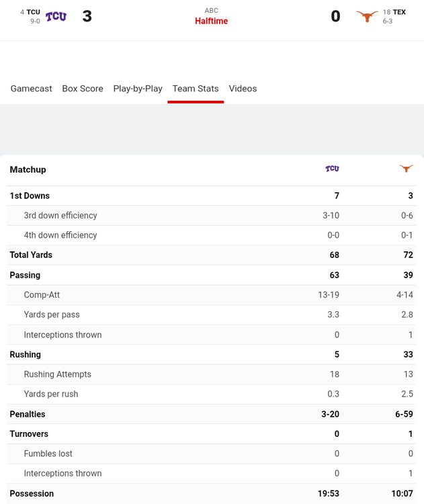Viewport: 424px width, 504px height.
Task: Click the Possession stat row label
Action: pyautogui.click(x=32, y=493)
